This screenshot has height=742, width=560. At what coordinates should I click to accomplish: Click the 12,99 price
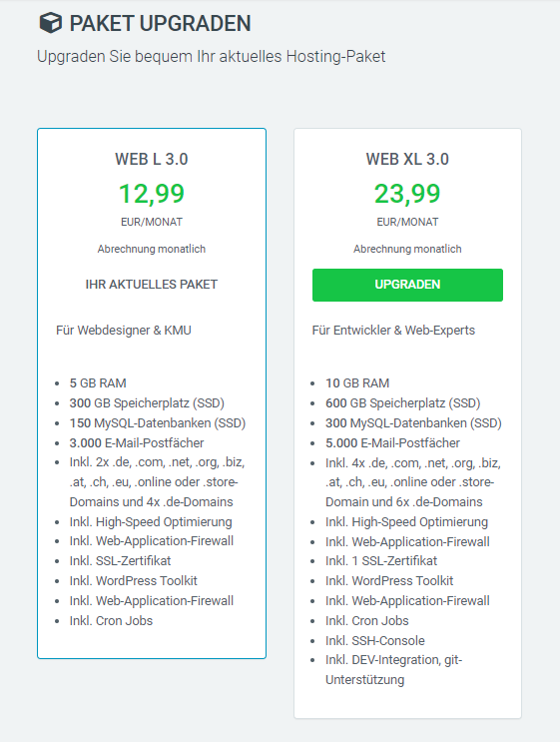click(152, 194)
